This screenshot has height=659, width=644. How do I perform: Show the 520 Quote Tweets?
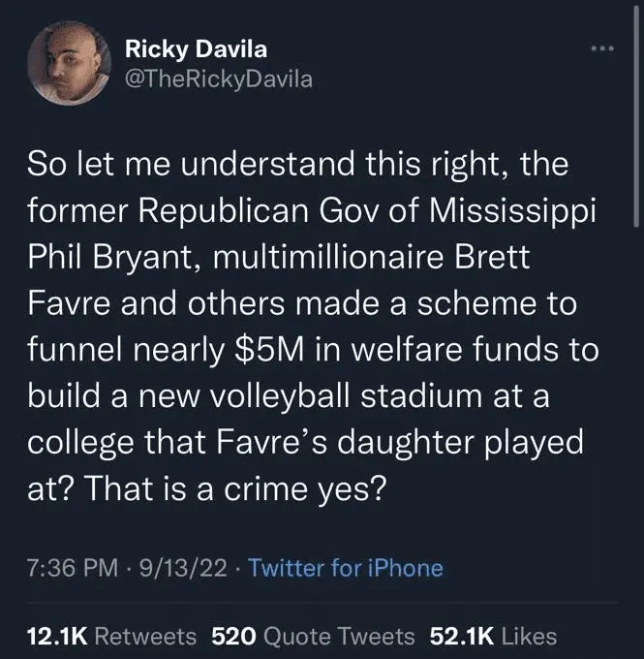click(x=312, y=636)
